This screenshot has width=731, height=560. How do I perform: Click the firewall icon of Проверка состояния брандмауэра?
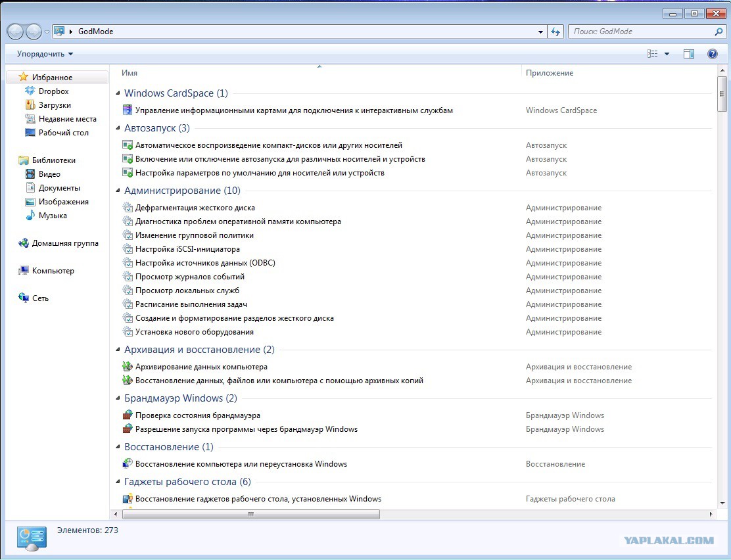(x=128, y=415)
